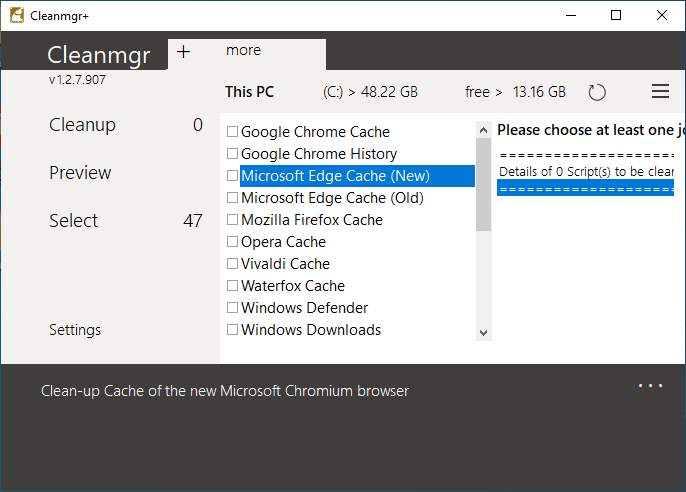Viewport: 686px width, 492px height.
Task: Click the highlighted separator line in details pane
Action: 585,189
